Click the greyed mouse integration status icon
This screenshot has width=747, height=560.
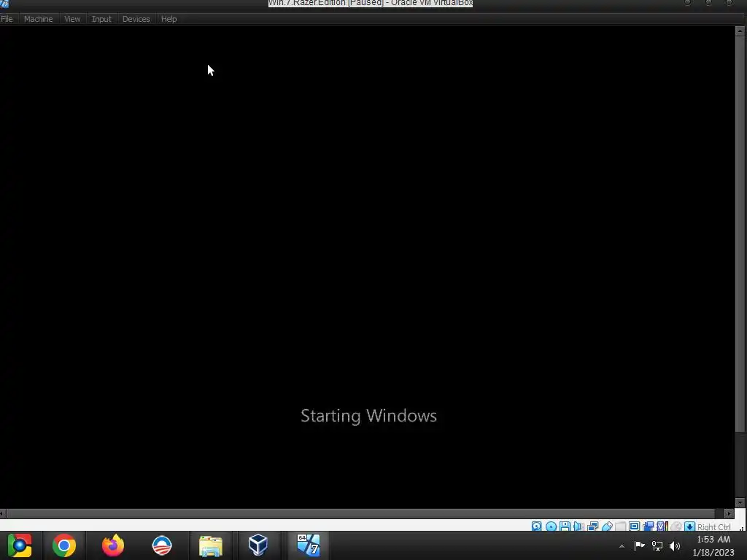(676, 526)
